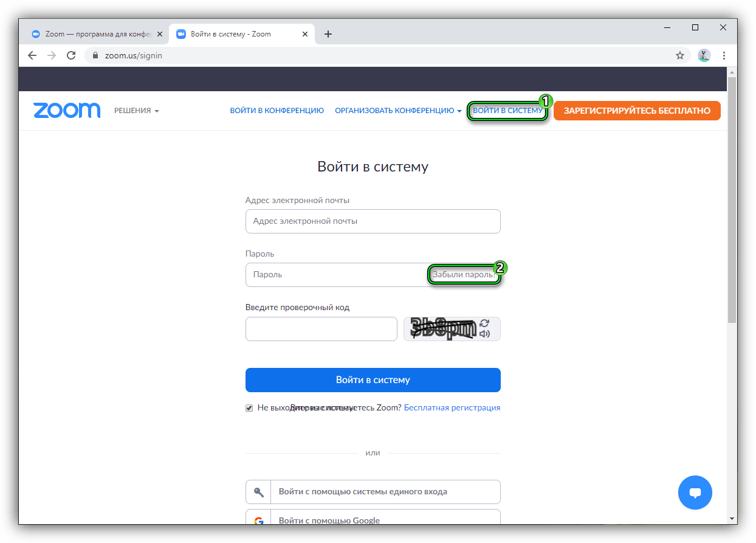Open the blue chat bubble widget
This screenshot has height=543, width=756.
pos(695,493)
